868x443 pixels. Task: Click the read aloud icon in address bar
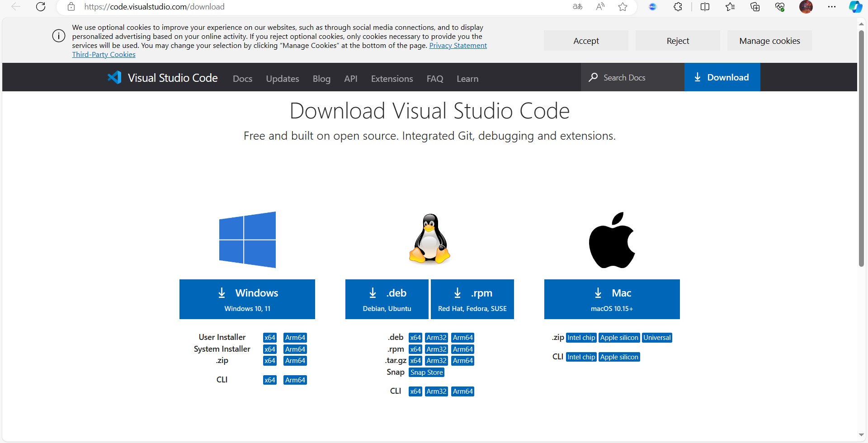(x=600, y=7)
